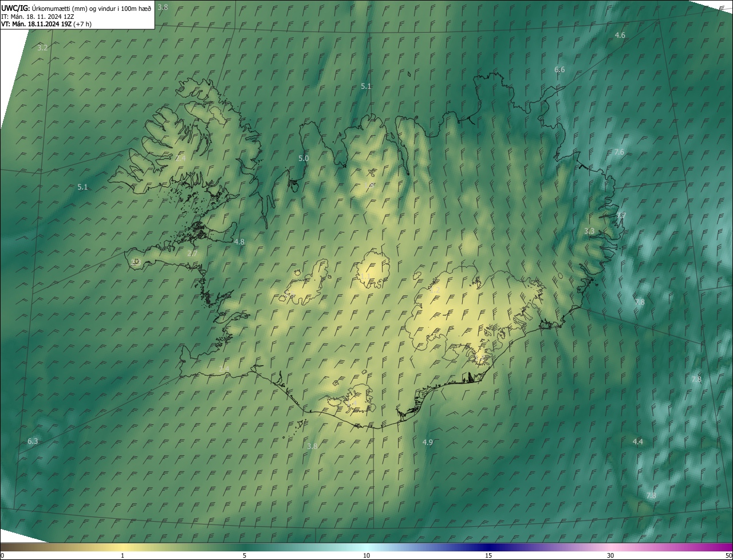Click the 1.1 label on the small glacier
Screen dimensions: 733x560
coord(365,277)
